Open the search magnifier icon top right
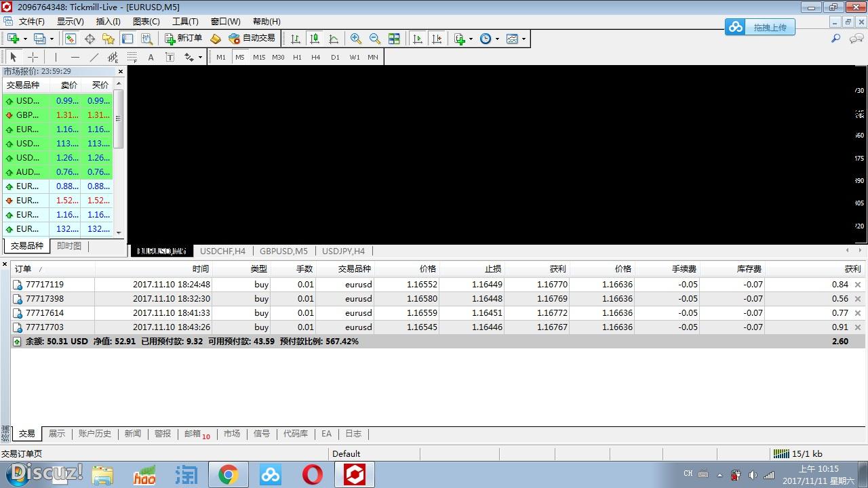868x488 pixels. point(835,39)
